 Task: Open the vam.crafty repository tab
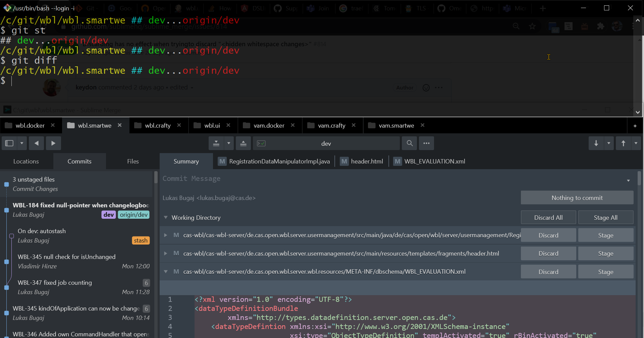pyautogui.click(x=331, y=125)
